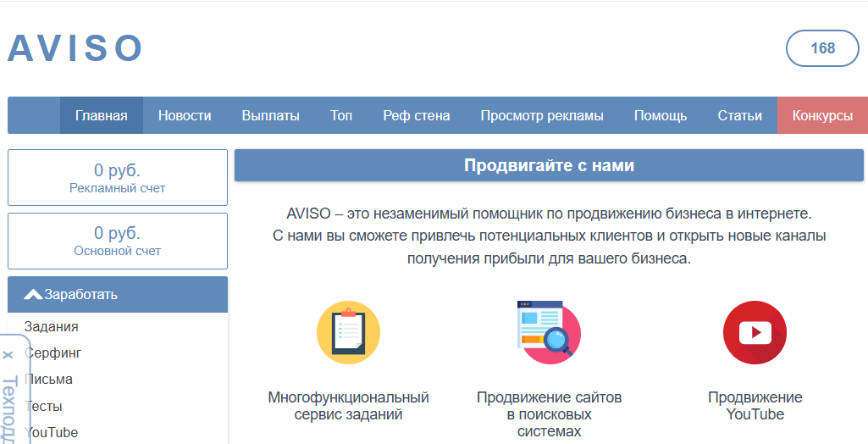This screenshot has height=444, width=868.
Task: Click the red YouTube play icon
Action: pos(755,333)
